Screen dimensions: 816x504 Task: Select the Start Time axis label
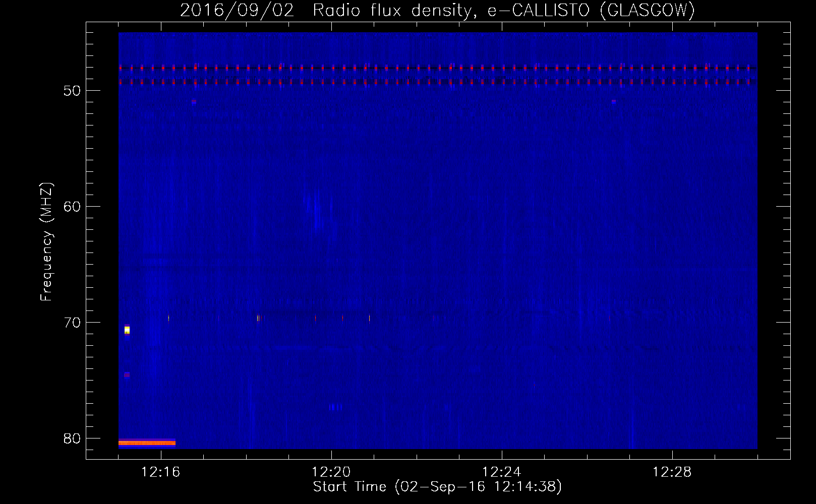tap(437, 487)
